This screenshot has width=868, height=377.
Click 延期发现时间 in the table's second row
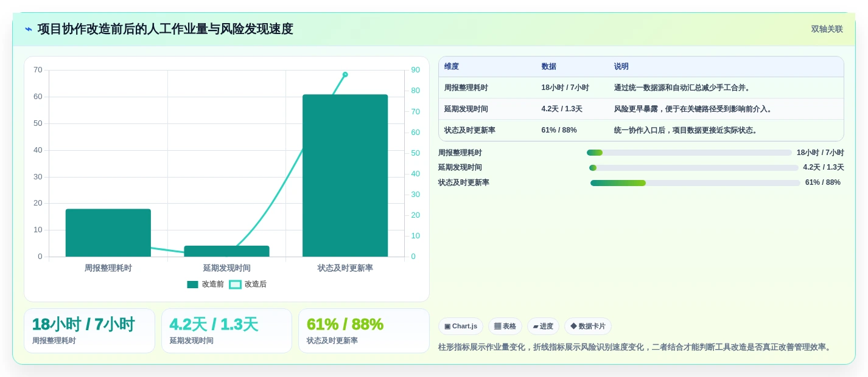[466, 109]
